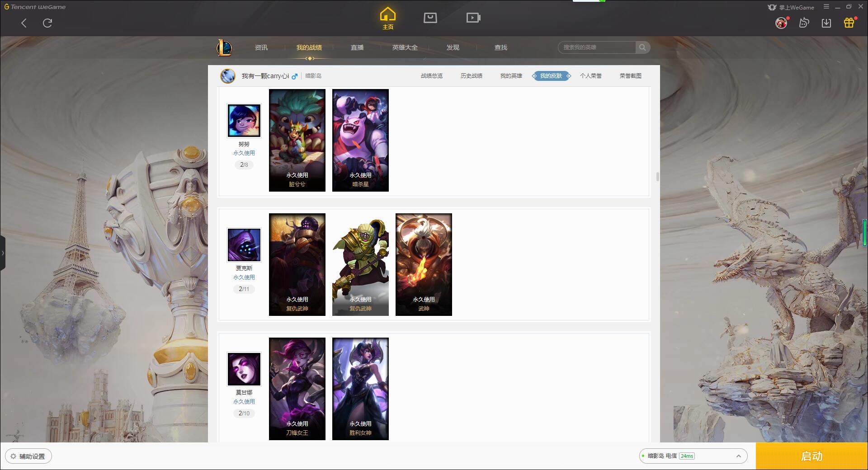Click the 莫甘娜 champion portrait

(244, 369)
